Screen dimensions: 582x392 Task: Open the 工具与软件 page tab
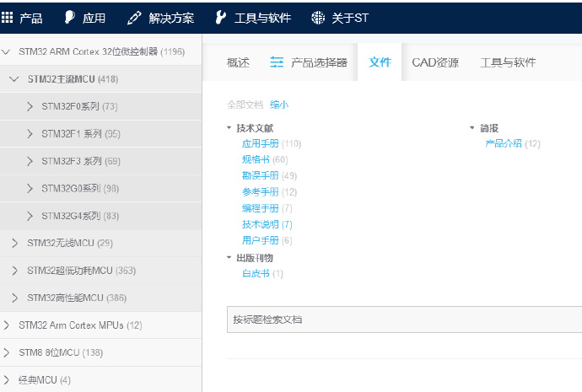508,62
